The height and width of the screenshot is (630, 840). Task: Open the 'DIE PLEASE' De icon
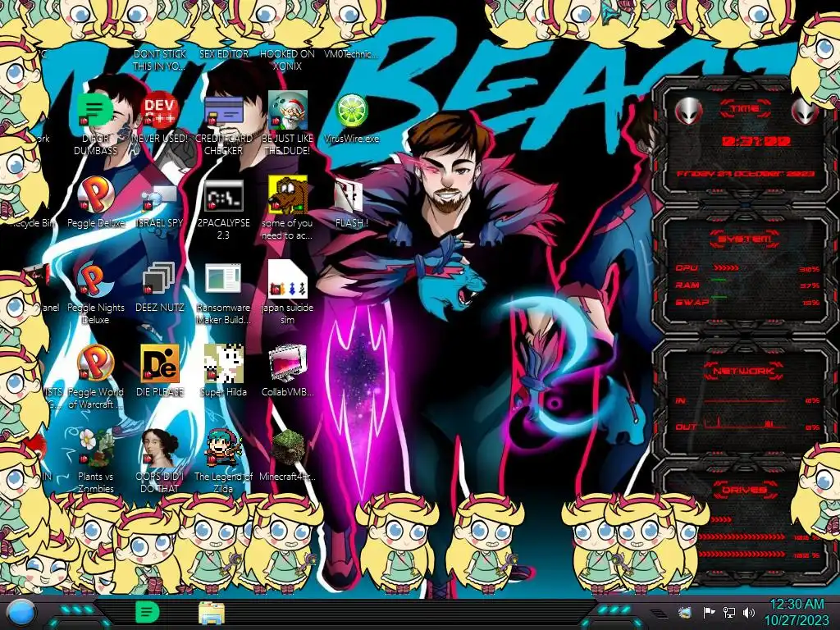click(x=160, y=363)
